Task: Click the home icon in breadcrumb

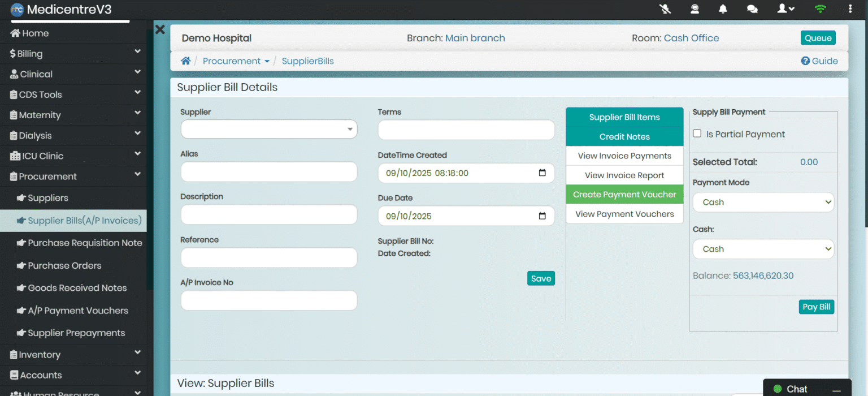Action: click(x=185, y=61)
